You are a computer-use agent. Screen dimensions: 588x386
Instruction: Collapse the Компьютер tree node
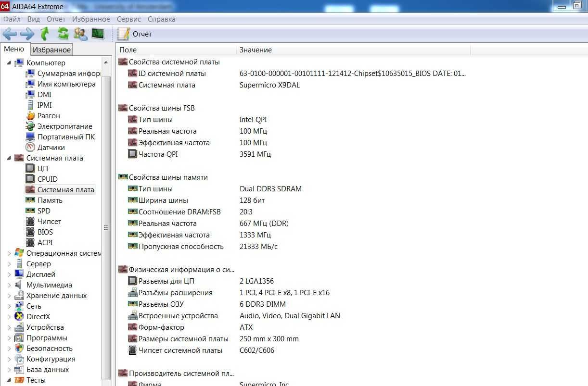(9, 62)
